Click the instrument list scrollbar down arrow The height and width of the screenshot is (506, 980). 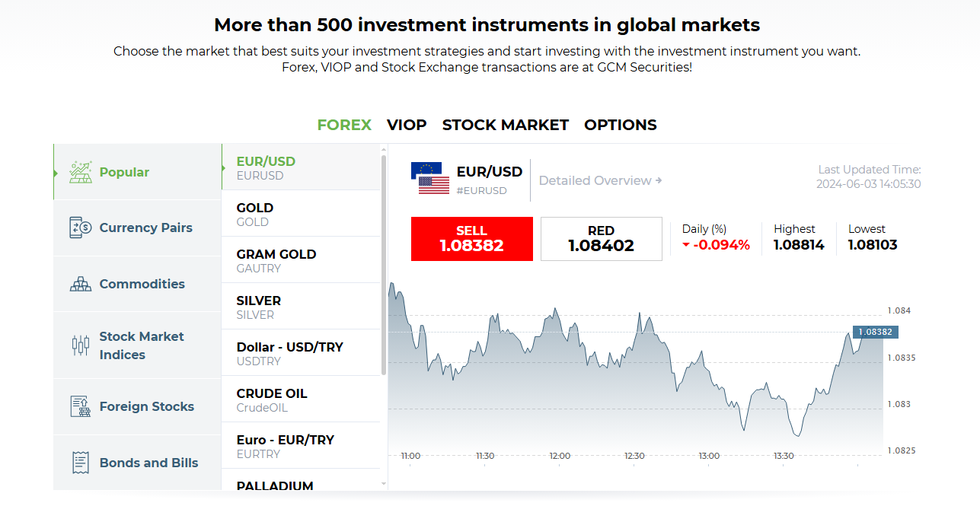[384, 483]
